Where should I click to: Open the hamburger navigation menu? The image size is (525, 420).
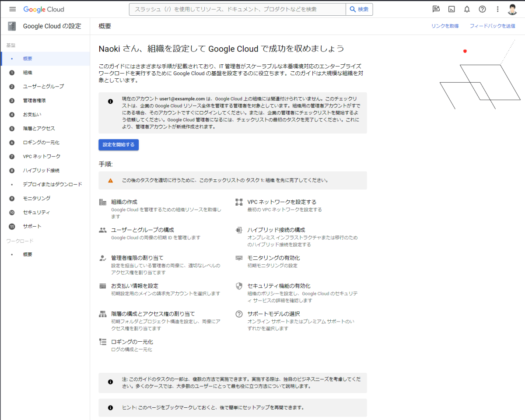pos(12,9)
